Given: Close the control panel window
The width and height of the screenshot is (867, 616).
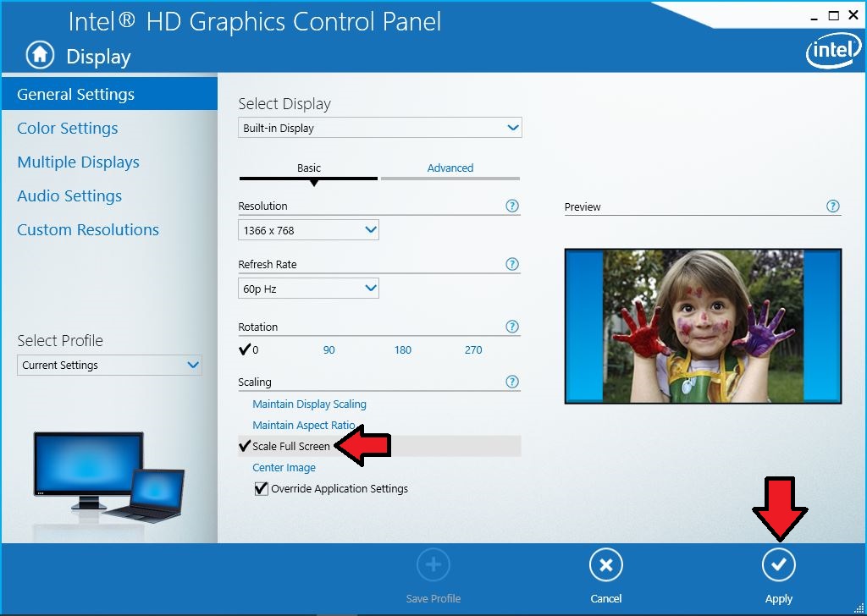Looking at the screenshot, I should (853, 15).
